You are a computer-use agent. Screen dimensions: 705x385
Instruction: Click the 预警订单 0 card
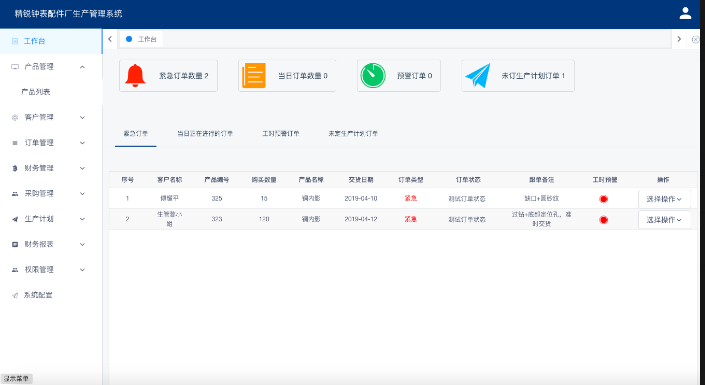pyautogui.click(x=399, y=76)
